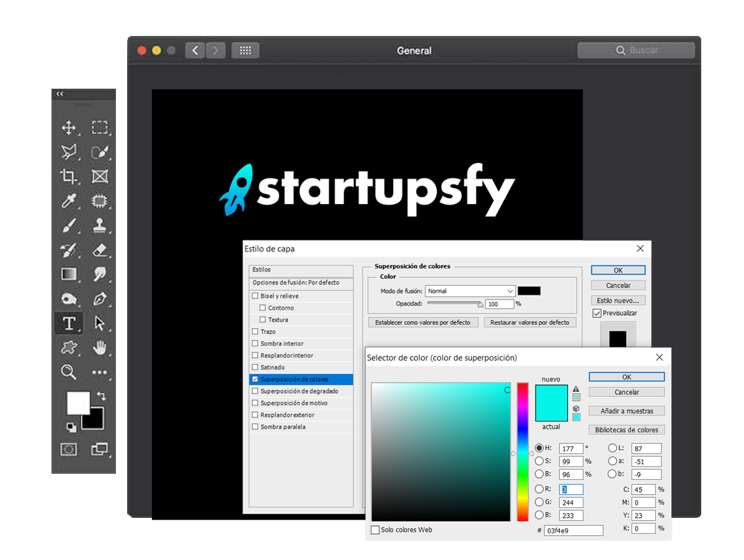Select Sombra paralela in styles list
The height and width of the screenshot is (560, 744).
[x=283, y=427]
